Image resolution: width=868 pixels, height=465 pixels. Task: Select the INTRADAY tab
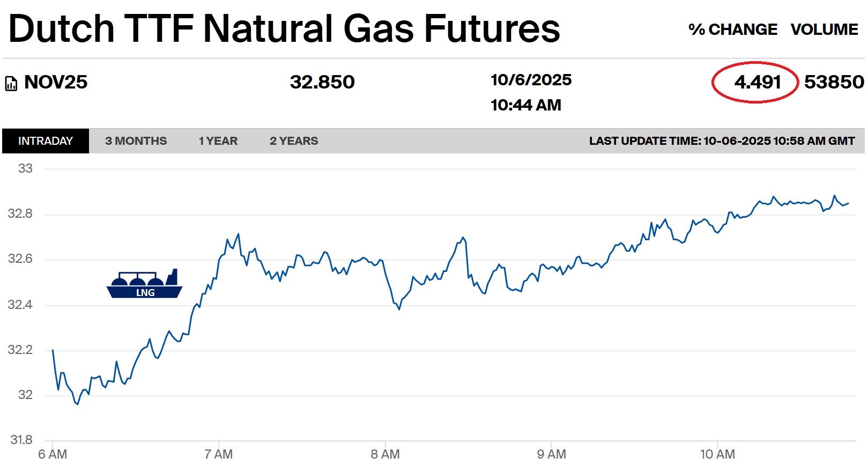pyautogui.click(x=46, y=141)
